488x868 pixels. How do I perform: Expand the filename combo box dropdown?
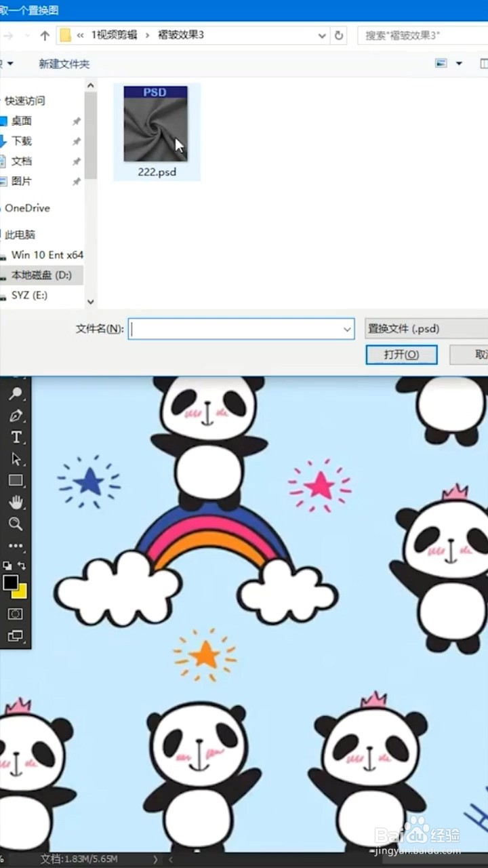pyautogui.click(x=348, y=329)
